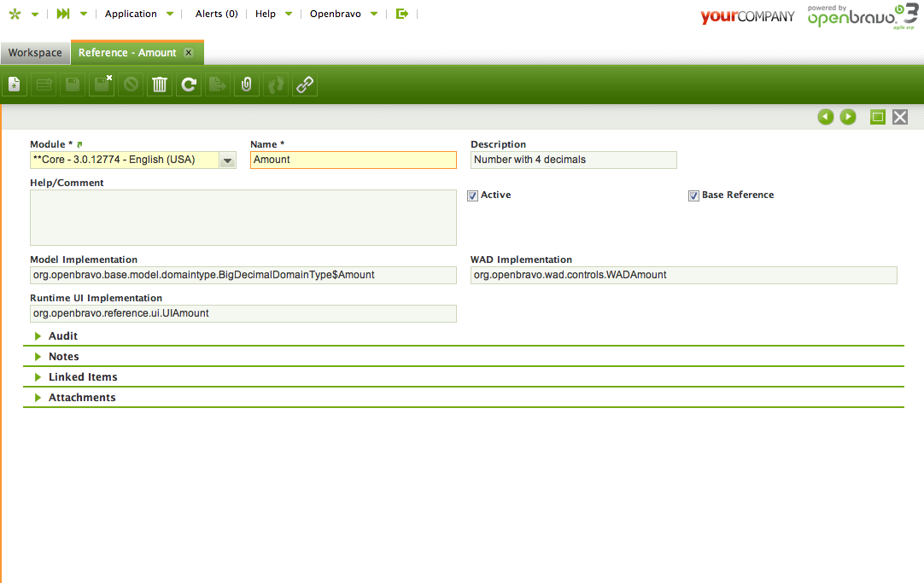Open Alerts (0) in the top bar

(216, 14)
